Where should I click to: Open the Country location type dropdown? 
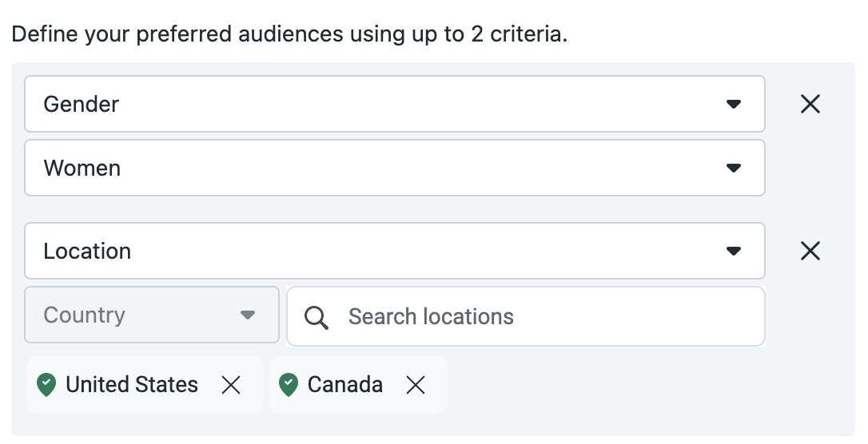point(152,315)
